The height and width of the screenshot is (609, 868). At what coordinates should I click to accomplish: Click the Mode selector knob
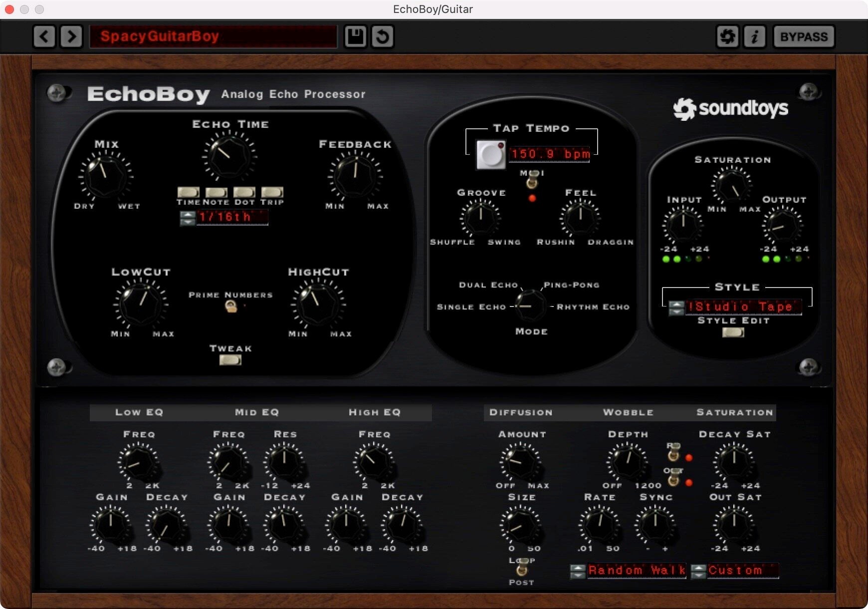[x=530, y=306]
